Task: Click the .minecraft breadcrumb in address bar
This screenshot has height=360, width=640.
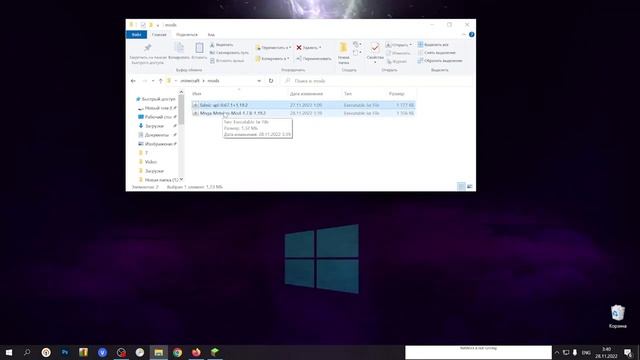Action: point(190,81)
